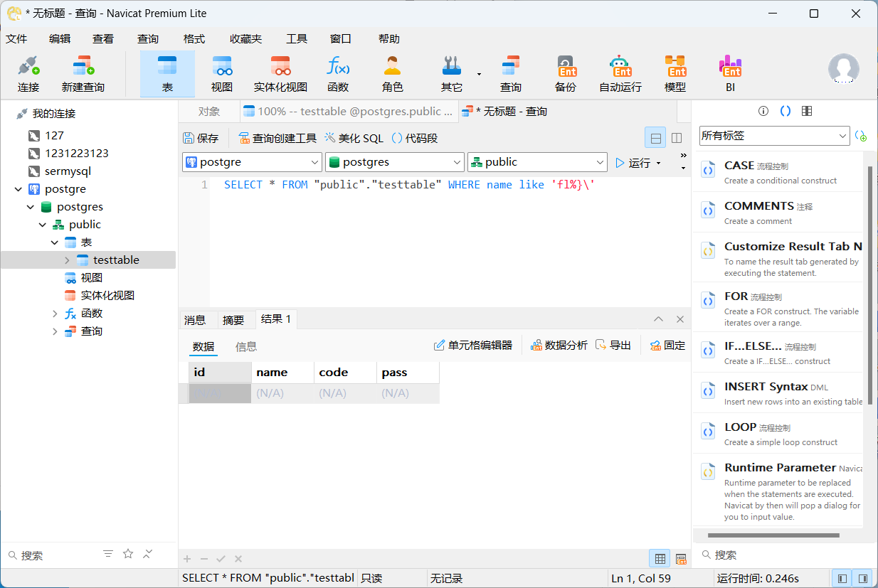Click the Beautify SQL (美化 SQL) button
Viewport: 878px width, 588px height.
354,138
